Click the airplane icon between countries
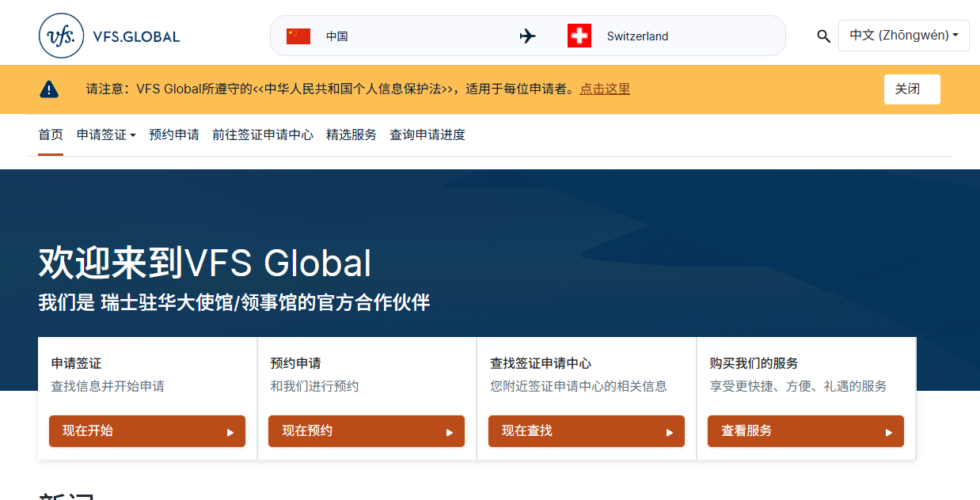 pos(527,36)
